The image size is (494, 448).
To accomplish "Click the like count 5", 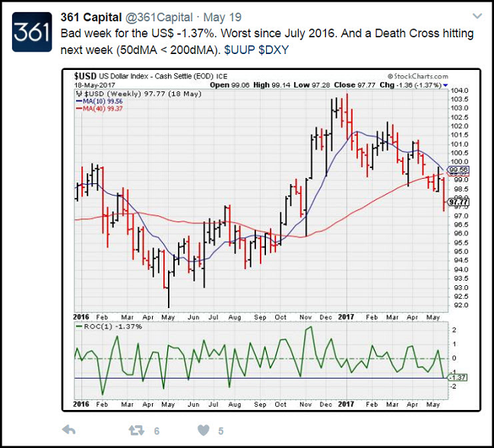I will click(x=221, y=431).
